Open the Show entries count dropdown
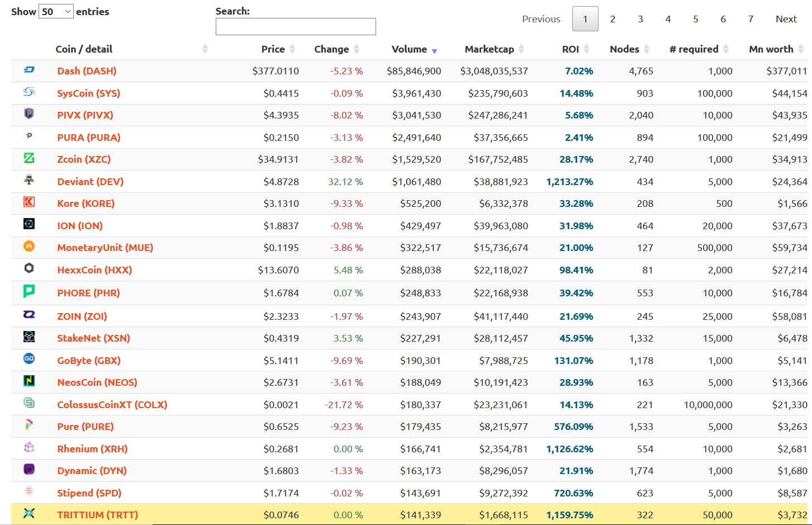 click(56, 12)
